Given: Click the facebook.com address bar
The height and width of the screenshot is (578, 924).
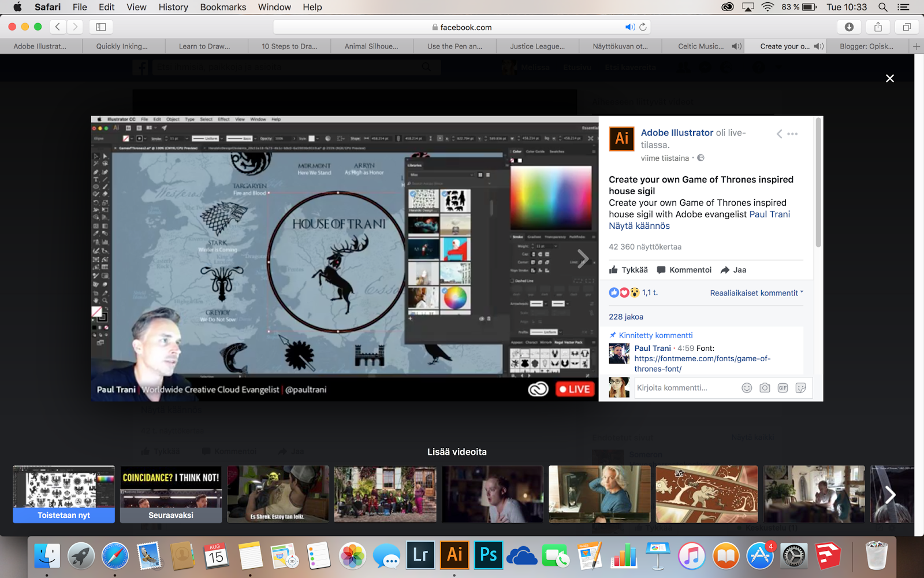Looking at the screenshot, I should 462,27.
